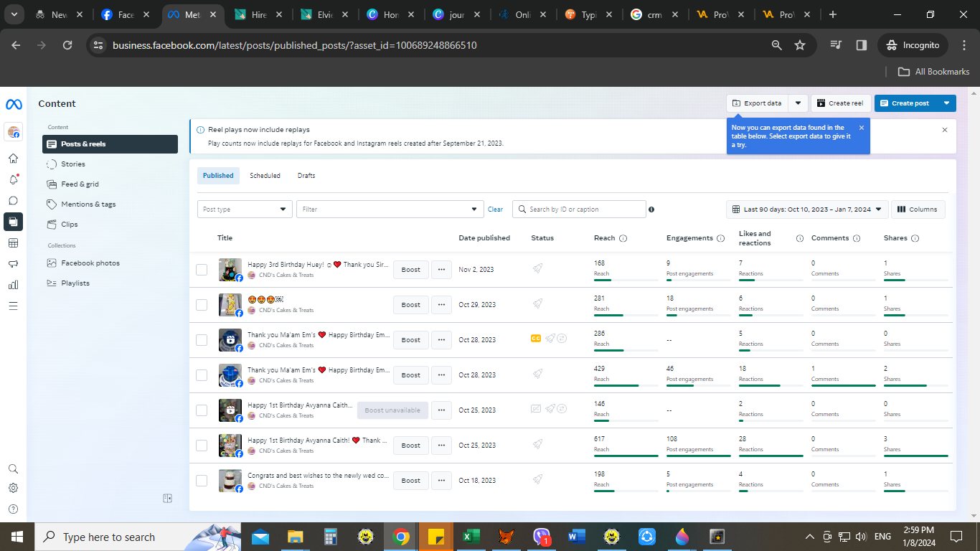Click the Windows Start button
This screenshot has height=551, width=980.
(x=17, y=537)
